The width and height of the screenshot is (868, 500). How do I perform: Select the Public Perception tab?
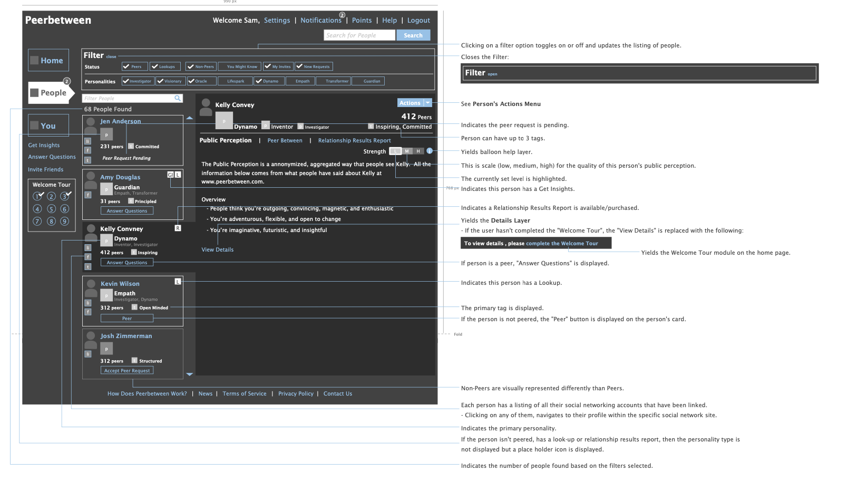tap(226, 140)
